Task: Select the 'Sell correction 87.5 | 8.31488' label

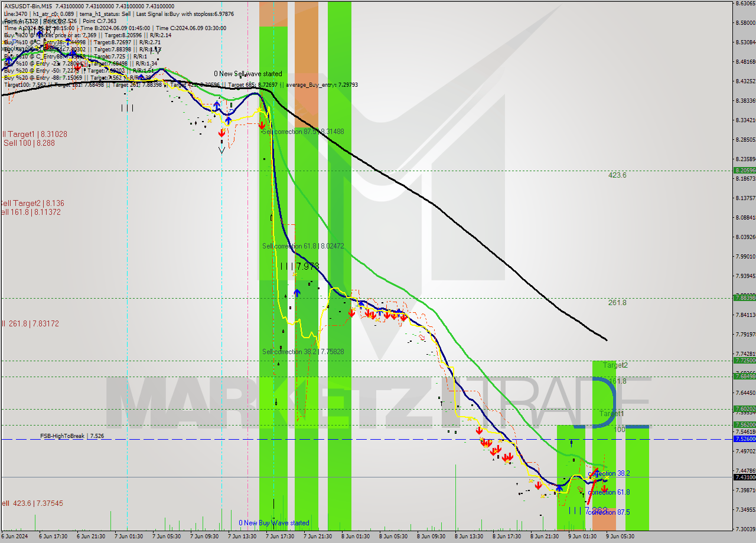Action: (302, 132)
